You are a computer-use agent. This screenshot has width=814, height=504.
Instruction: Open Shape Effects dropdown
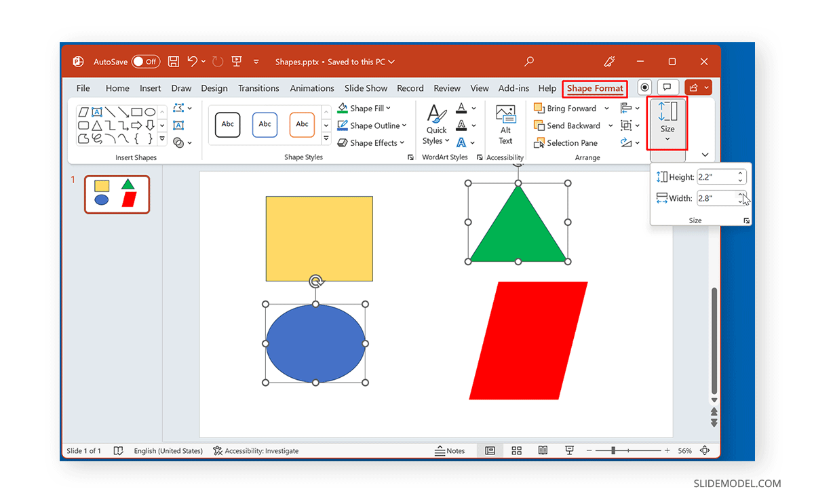coord(370,143)
